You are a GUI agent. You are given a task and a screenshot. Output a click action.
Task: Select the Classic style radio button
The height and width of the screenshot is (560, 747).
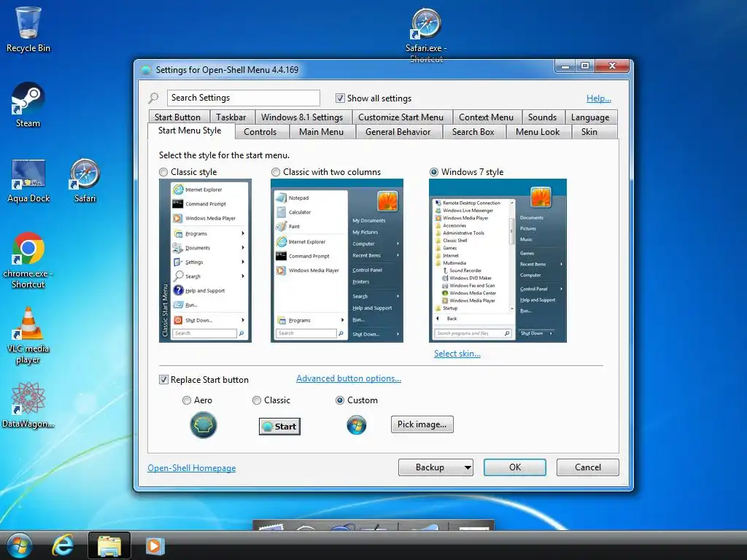[164, 172]
